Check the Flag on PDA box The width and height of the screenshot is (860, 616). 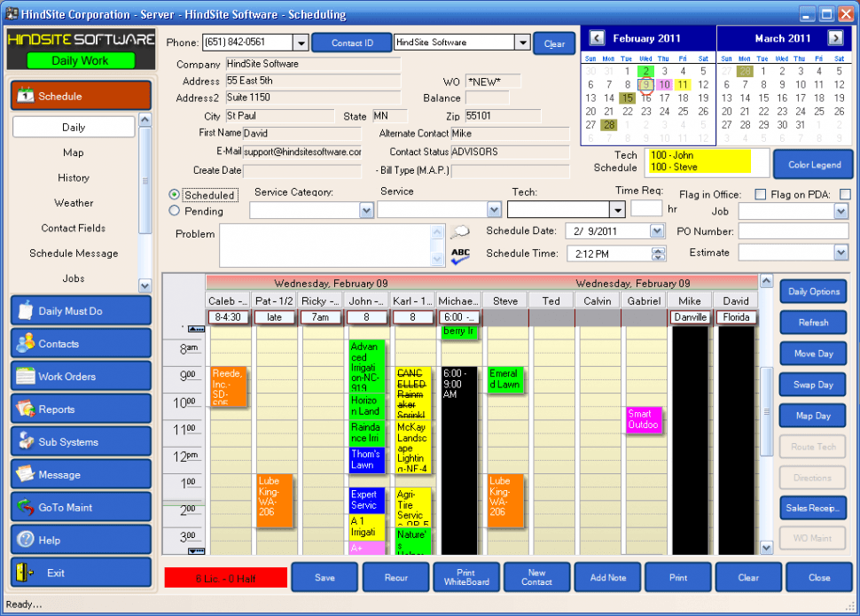[x=845, y=194]
